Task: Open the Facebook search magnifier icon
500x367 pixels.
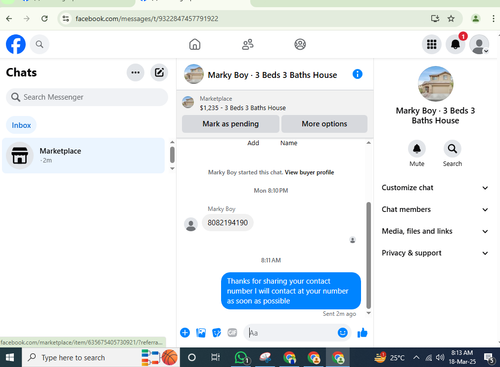Action: tap(39, 44)
